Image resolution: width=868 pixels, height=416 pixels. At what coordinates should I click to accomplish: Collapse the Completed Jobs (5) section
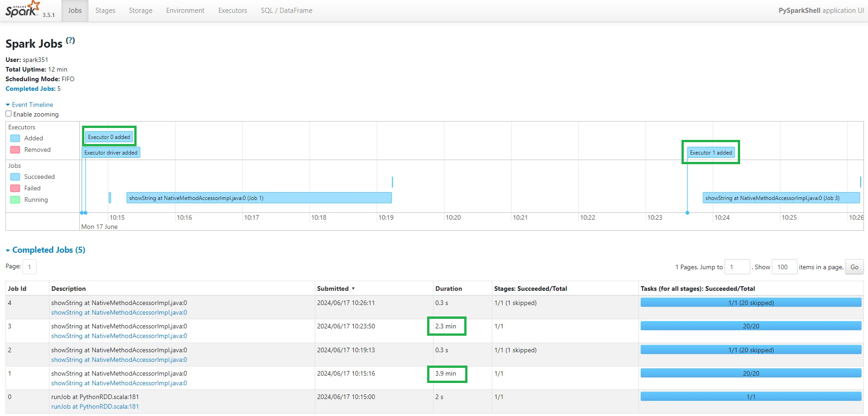click(x=45, y=250)
